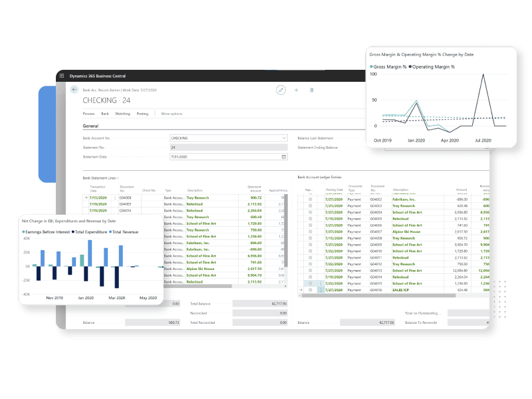Viewport: 532px width, 399px height.
Task: Click the row selector arrow beside 7/15/2020
Action: click(x=85, y=198)
